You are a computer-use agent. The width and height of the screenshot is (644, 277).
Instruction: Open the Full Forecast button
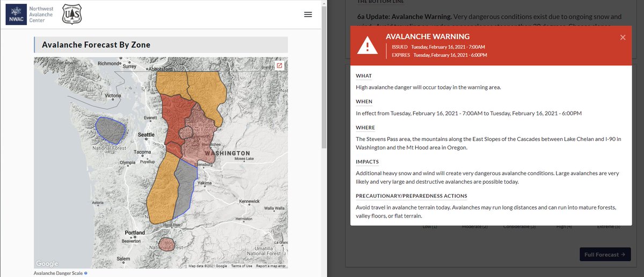pos(605,254)
